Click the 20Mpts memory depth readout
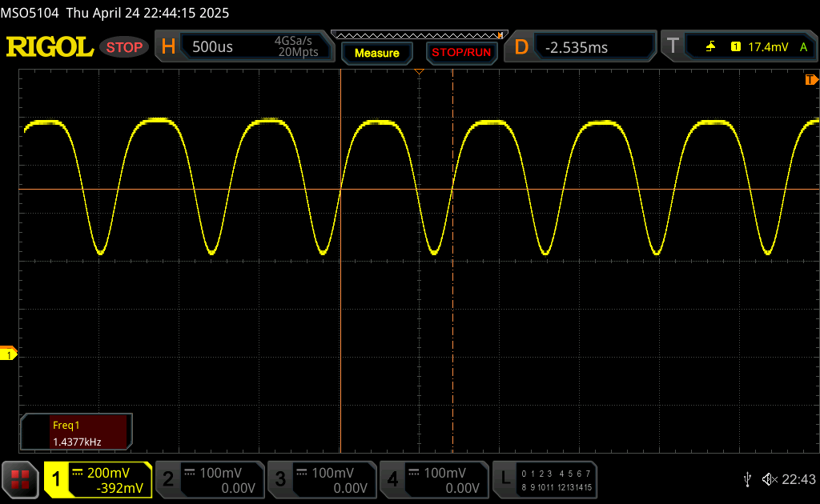 tap(298, 52)
